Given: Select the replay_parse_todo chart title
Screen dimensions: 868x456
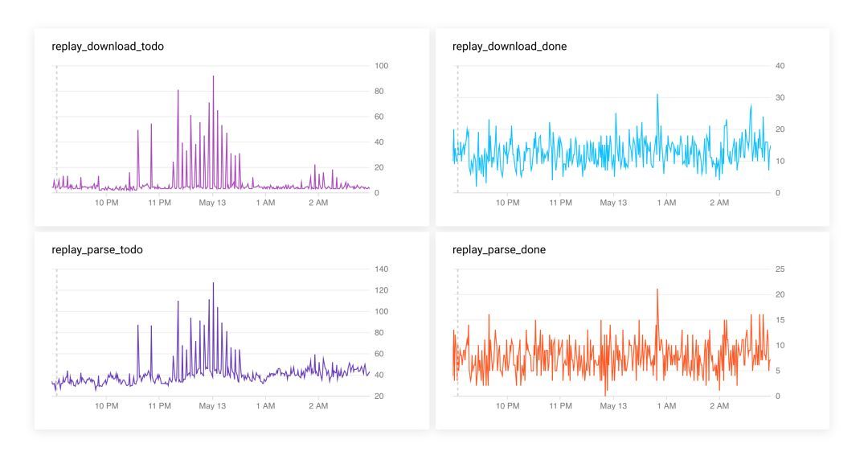Looking at the screenshot, I should pos(97,250).
